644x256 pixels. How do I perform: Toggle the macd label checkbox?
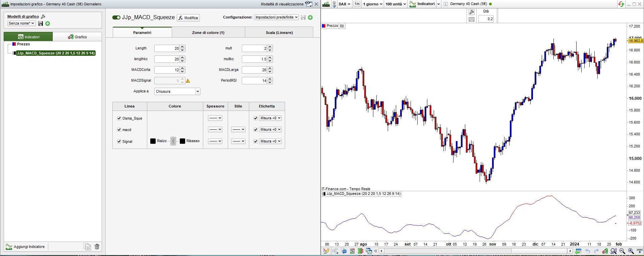256,130
